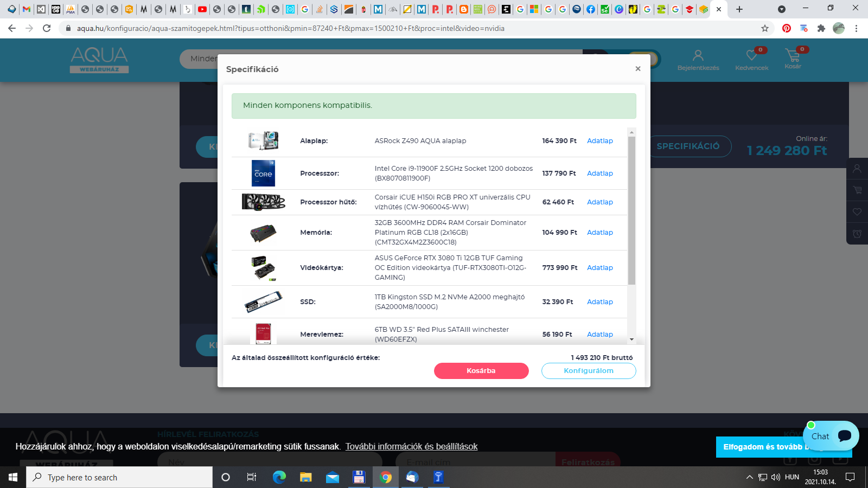The height and width of the screenshot is (488, 868).
Task: Open Adatlap link for Kingston SSD
Action: (600, 302)
